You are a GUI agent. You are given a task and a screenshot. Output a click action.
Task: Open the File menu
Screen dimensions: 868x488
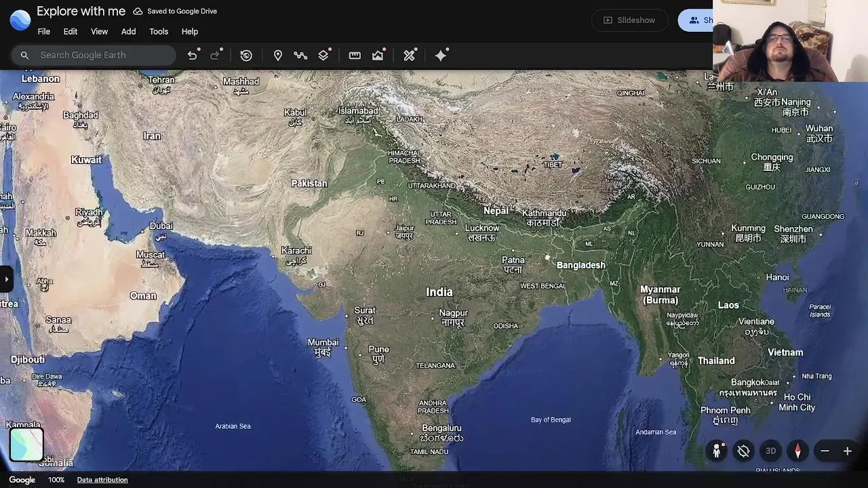point(44,32)
